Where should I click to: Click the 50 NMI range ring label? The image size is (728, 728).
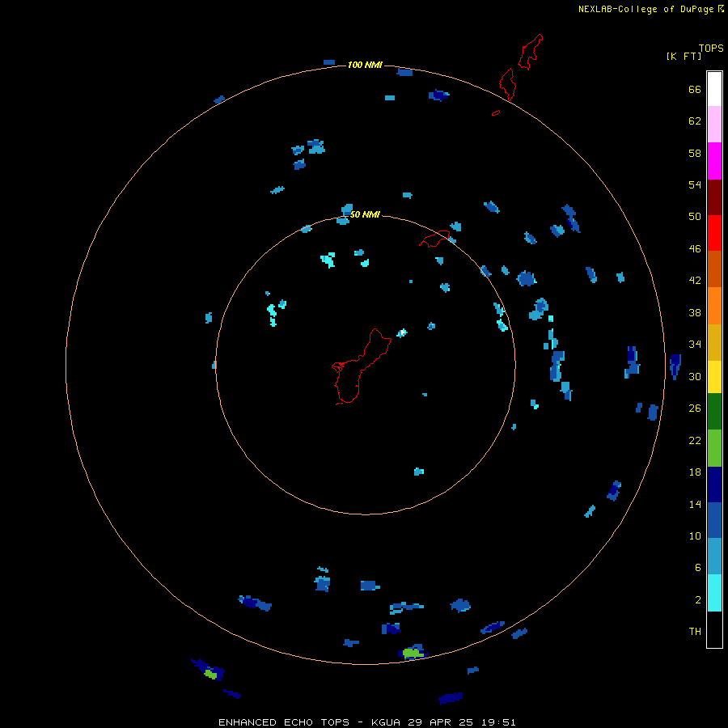[x=365, y=214]
